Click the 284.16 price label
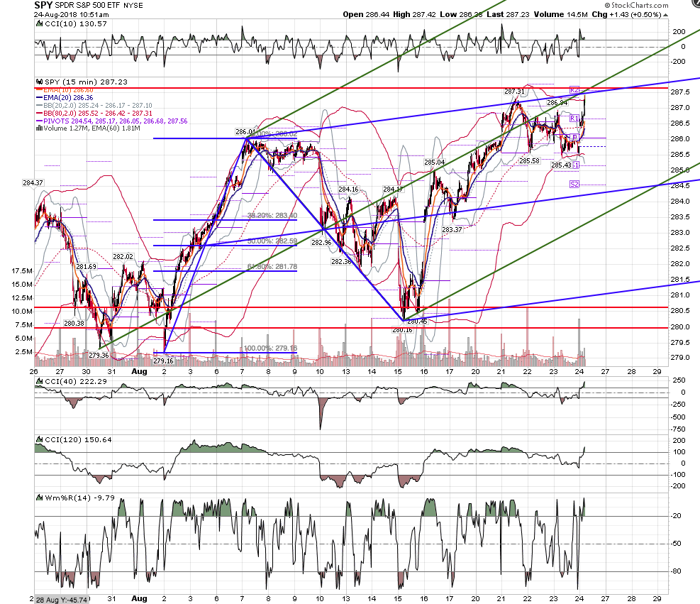 (x=348, y=190)
